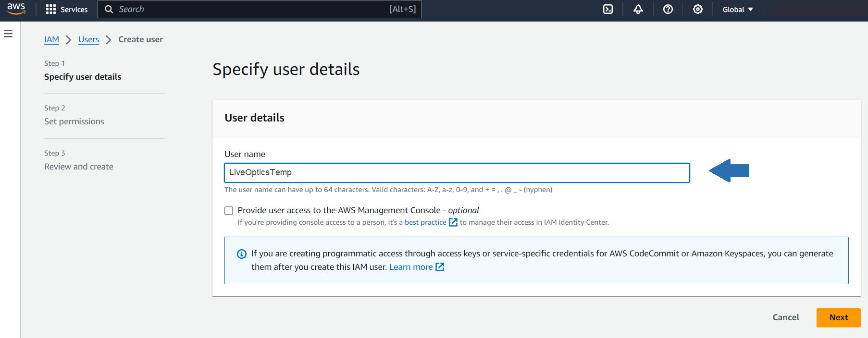Click the Create user breadcrumb text
Image resolution: width=868 pixels, height=338 pixels.
coord(140,39)
